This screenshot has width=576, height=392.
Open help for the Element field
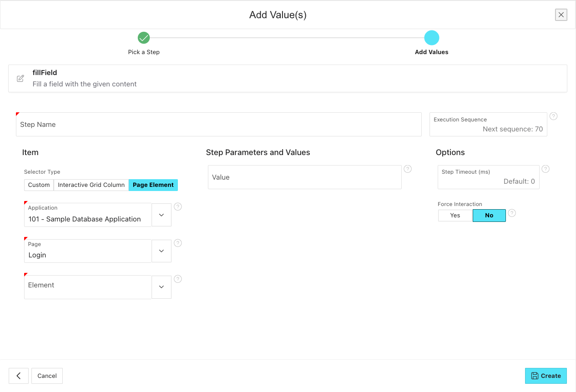click(178, 279)
